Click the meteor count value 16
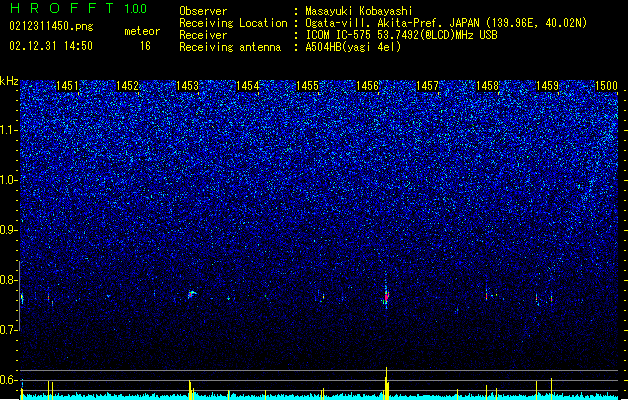 pyautogui.click(x=145, y=46)
